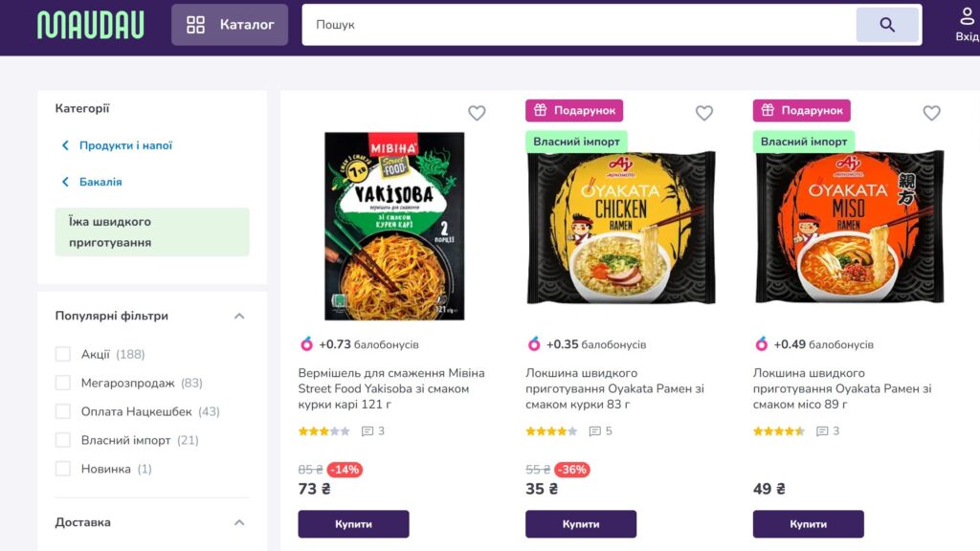The width and height of the screenshot is (980, 551).
Task: Focus the Пошук search field
Action: tap(574, 25)
